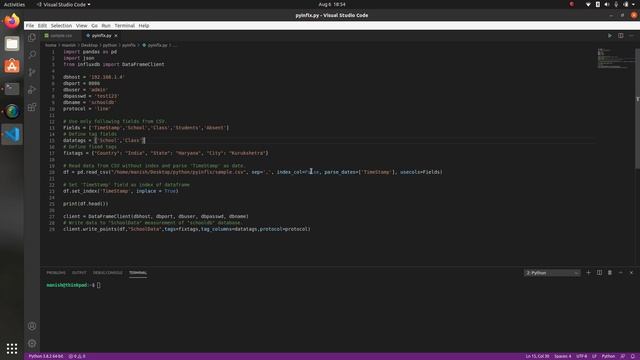Create a new terminal with the plus icon
640x360 pixels.
588,273
